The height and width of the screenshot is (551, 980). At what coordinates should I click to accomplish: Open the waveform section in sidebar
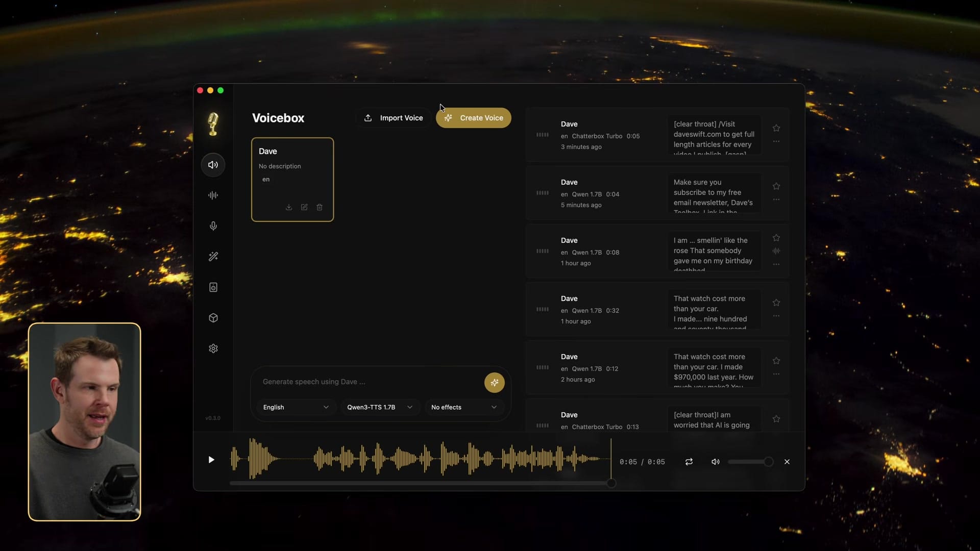click(213, 195)
